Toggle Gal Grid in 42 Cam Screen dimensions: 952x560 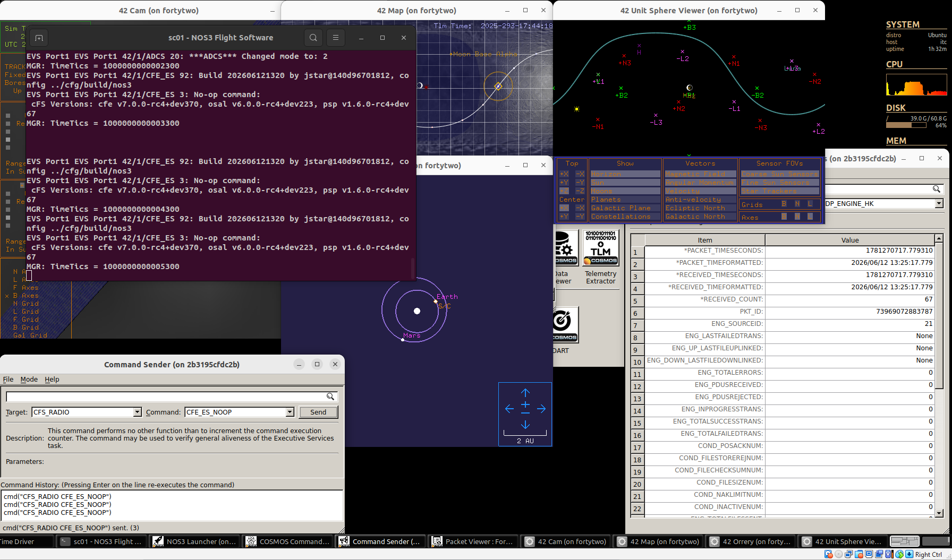(x=30, y=335)
